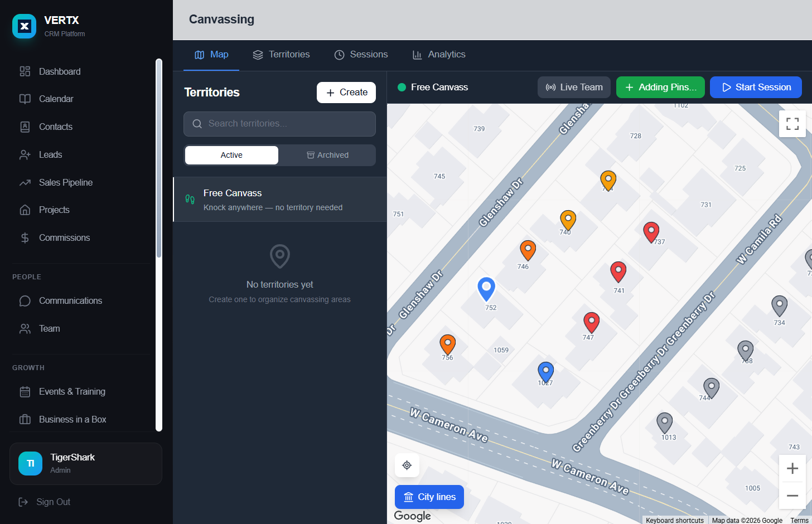Image resolution: width=812 pixels, height=524 pixels.
Task: Zoom in on the map
Action: (x=792, y=468)
